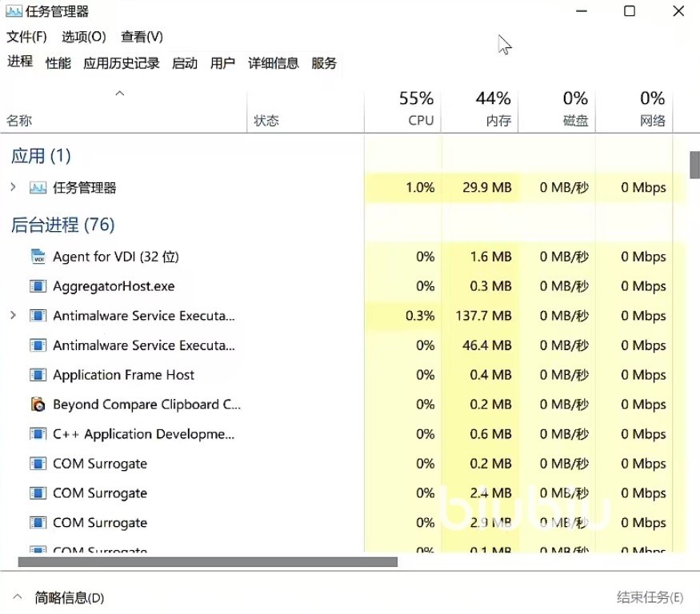This screenshot has height=614, width=700.
Task: Sort processes by CPU column header
Action: tap(419, 120)
